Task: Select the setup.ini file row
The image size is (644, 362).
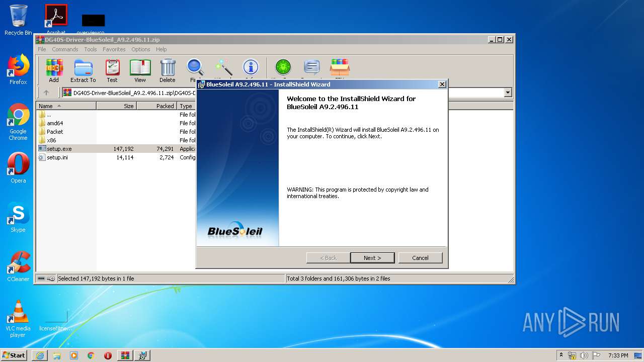Action: tap(116, 157)
